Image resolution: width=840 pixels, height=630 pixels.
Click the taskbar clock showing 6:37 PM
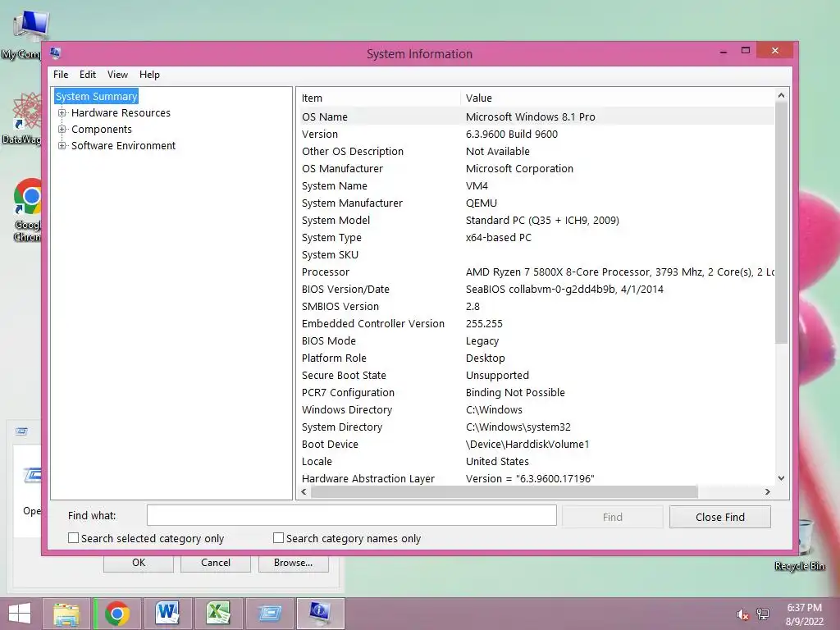coord(804,614)
